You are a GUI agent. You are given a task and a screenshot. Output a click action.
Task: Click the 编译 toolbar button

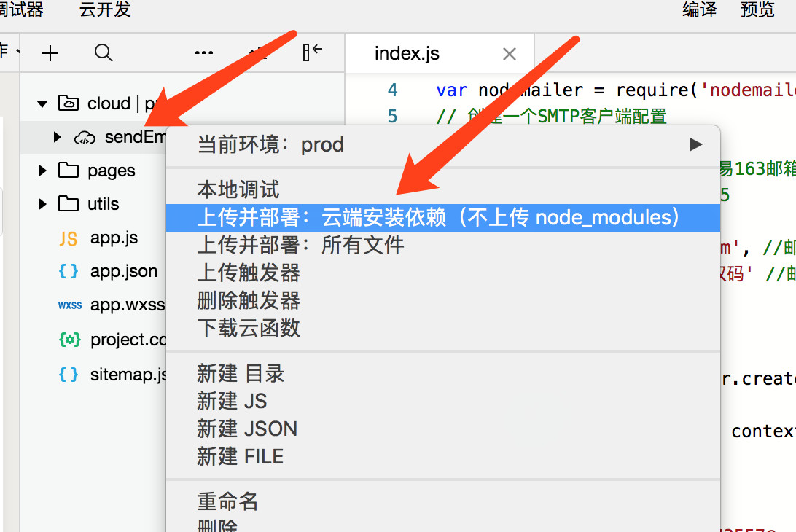pyautogui.click(x=699, y=9)
